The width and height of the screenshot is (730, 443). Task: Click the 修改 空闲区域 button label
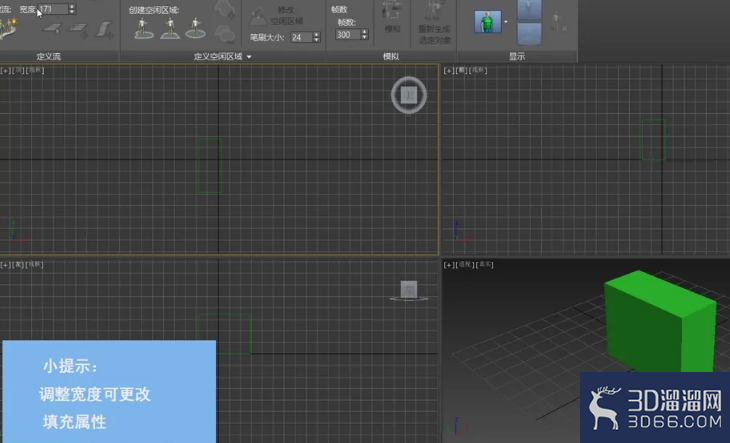(x=287, y=15)
